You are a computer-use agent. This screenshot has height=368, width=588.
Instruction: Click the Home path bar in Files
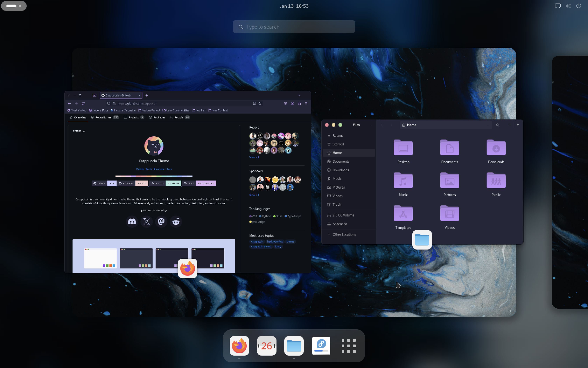pos(446,125)
